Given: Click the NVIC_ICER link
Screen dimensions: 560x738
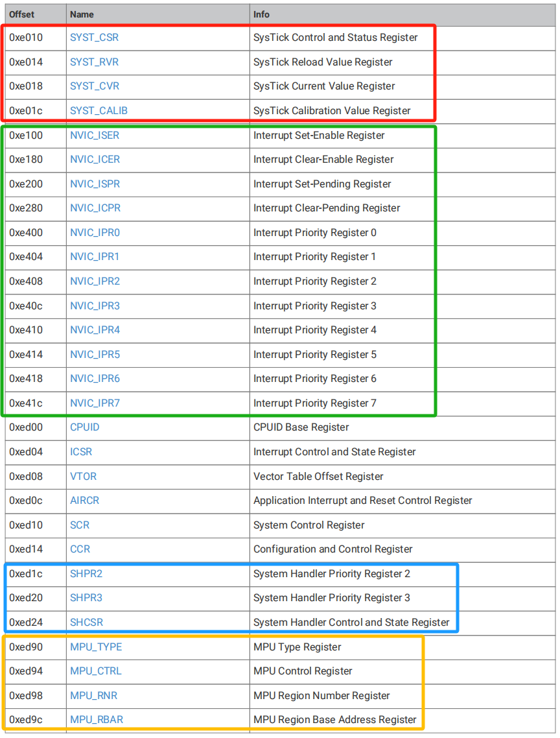Looking at the screenshot, I should click(95, 160).
